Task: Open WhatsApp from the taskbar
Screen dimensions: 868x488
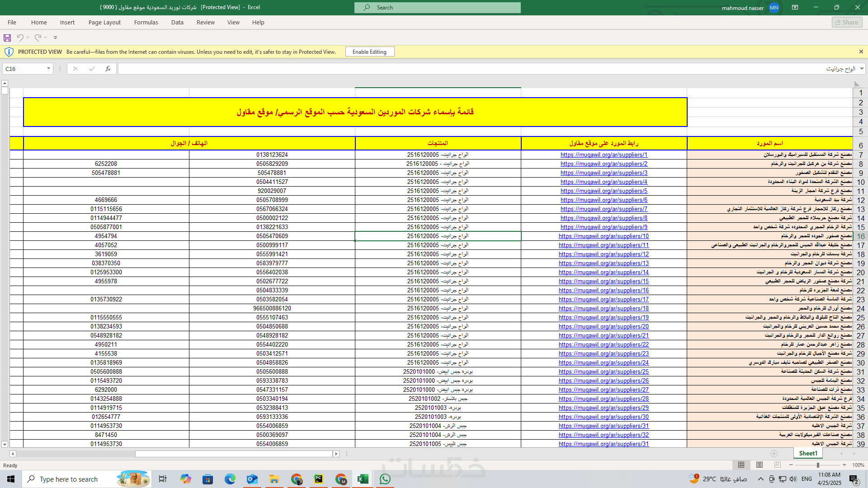Action: (x=385, y=479)
